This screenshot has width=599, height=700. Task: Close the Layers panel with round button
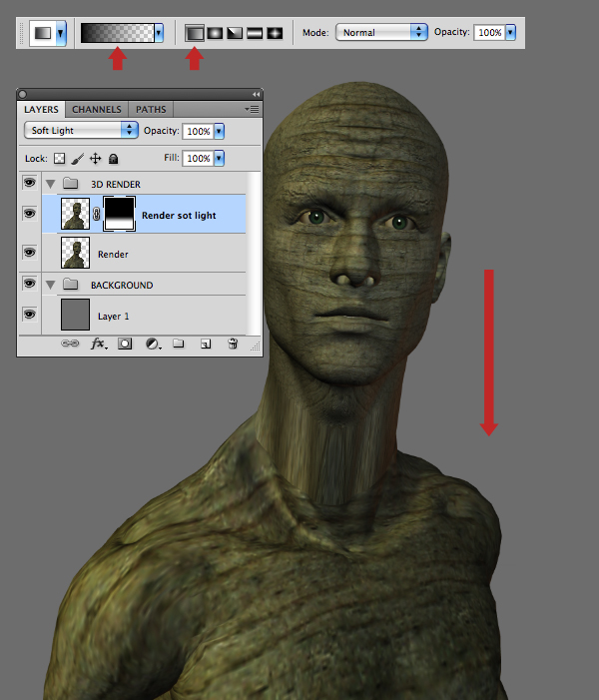click(23, 94)
